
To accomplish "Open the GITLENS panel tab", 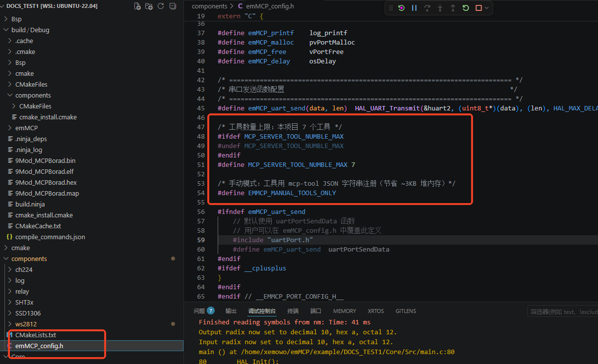I will click(406, 311).
